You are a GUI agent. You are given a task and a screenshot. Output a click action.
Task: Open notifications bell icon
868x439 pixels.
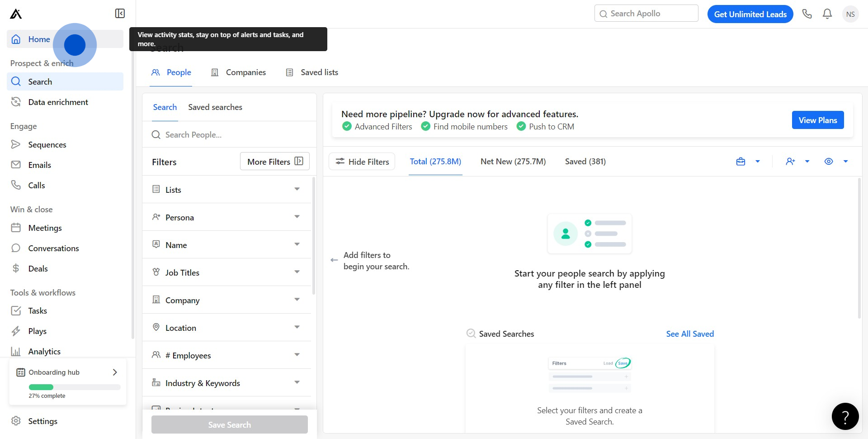point(827,14)
